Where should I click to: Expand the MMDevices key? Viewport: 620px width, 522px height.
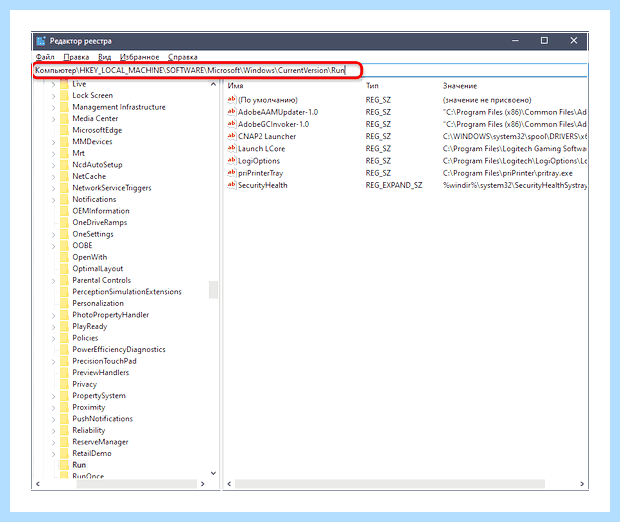[x=53, y=142]
